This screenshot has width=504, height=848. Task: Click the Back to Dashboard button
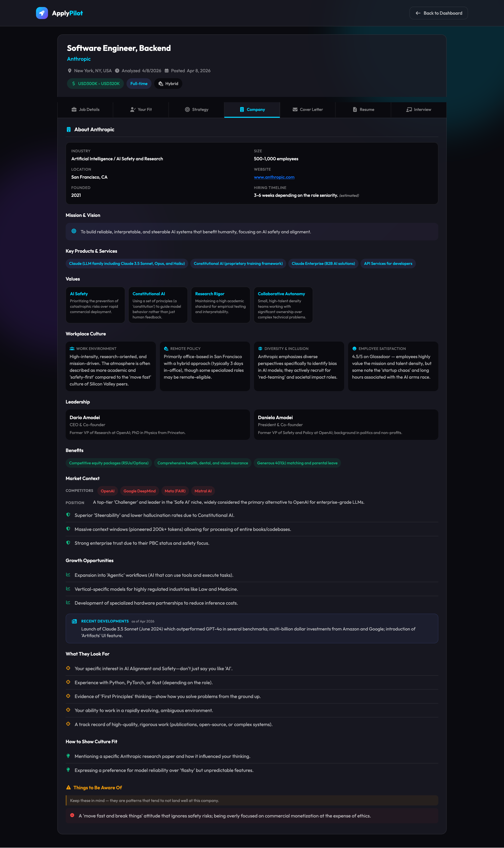click(438, 13)
